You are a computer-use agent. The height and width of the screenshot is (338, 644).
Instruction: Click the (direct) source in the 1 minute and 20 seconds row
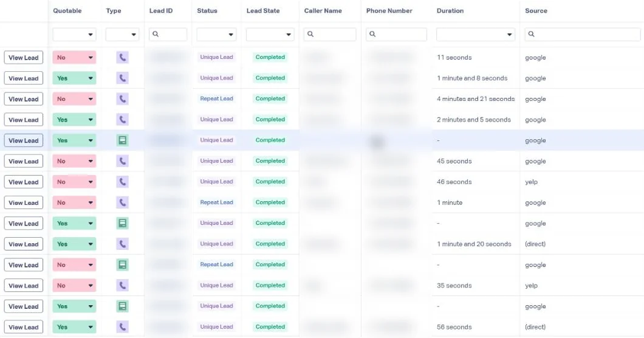click(x=536, y=244)
